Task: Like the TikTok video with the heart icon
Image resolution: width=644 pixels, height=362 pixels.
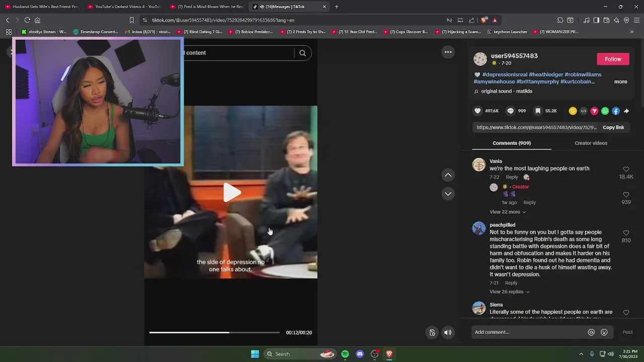Action: 478,111
